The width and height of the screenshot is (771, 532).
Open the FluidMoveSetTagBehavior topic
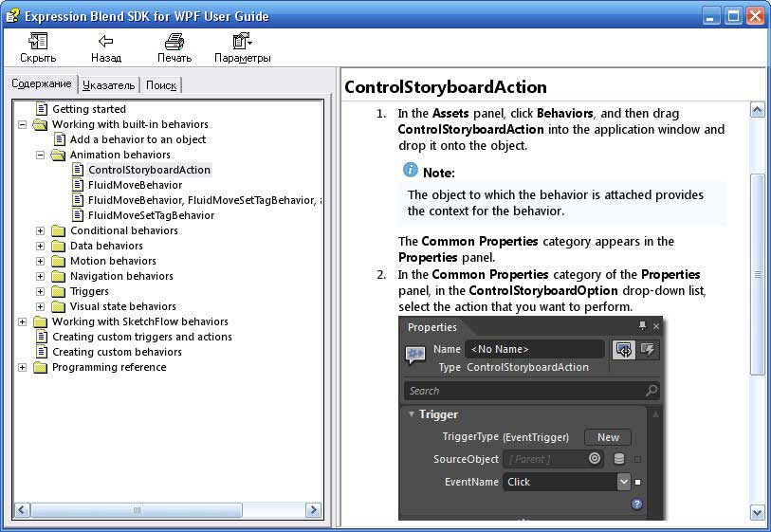[x=151, y=215]
